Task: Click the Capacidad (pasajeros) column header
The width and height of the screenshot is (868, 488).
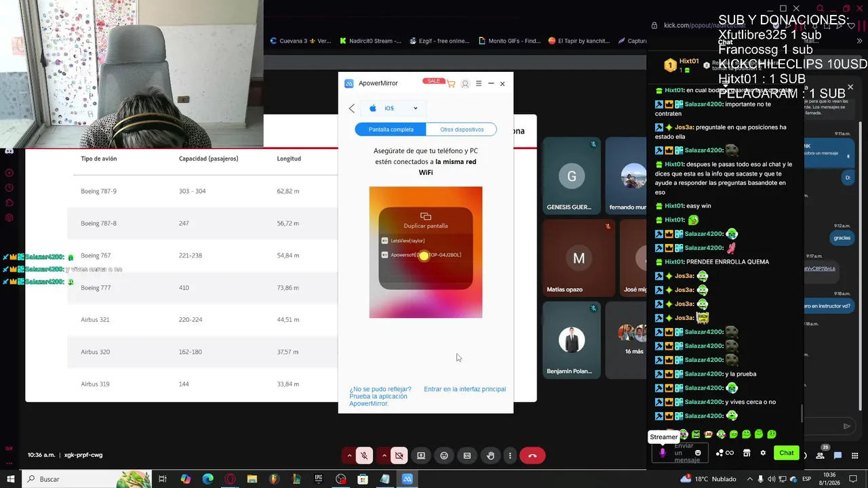Action: [208, 159]
